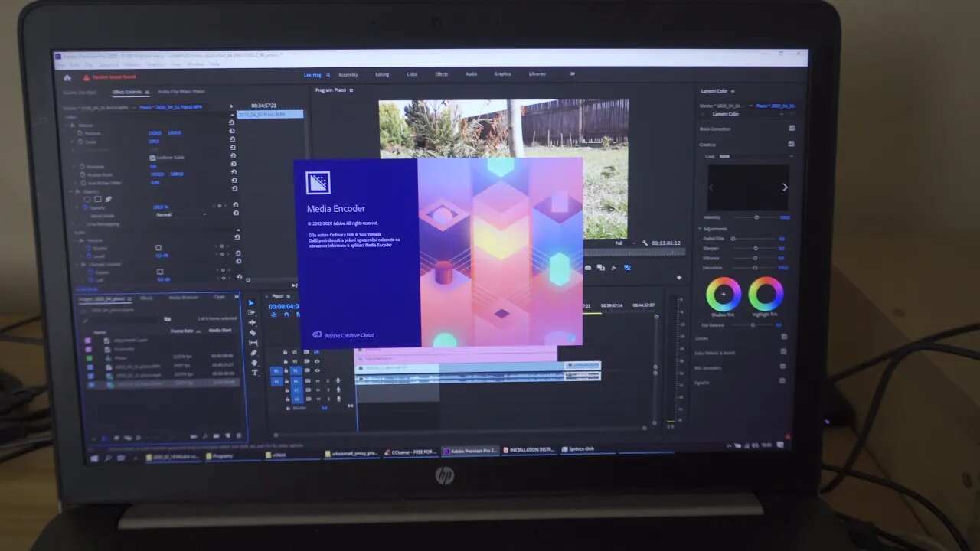Click the opacity ellipse mask icon
The image size is (980, 551).
(x=87, y=199)
